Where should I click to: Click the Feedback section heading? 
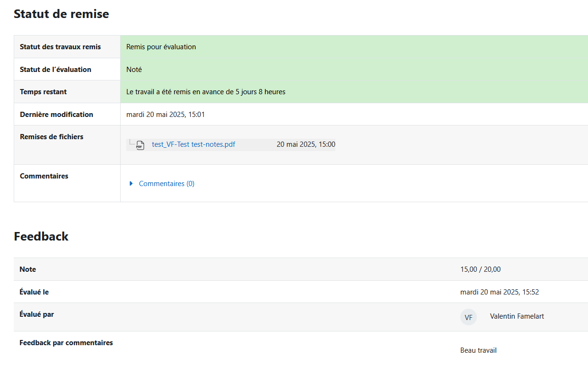tap(41, 236)
